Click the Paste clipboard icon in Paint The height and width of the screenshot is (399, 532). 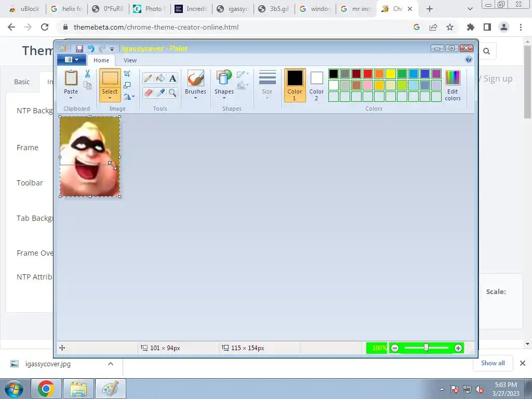(x=71, y=78)
